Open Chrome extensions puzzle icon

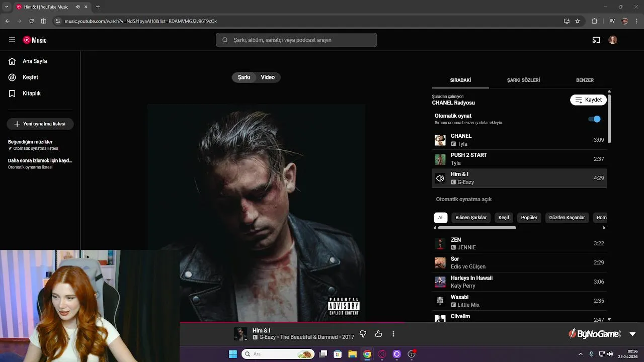(x=595, y=21)
